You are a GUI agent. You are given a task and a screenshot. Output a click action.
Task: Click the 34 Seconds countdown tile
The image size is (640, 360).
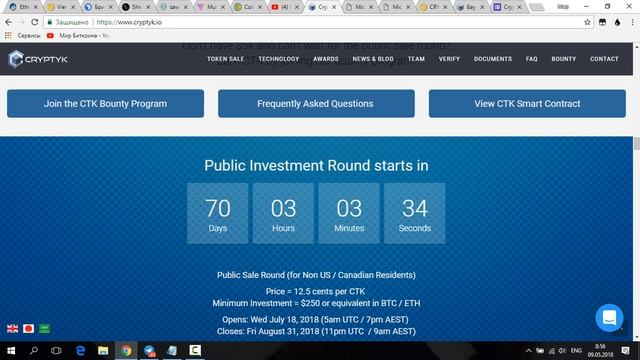tap(415, 213)
